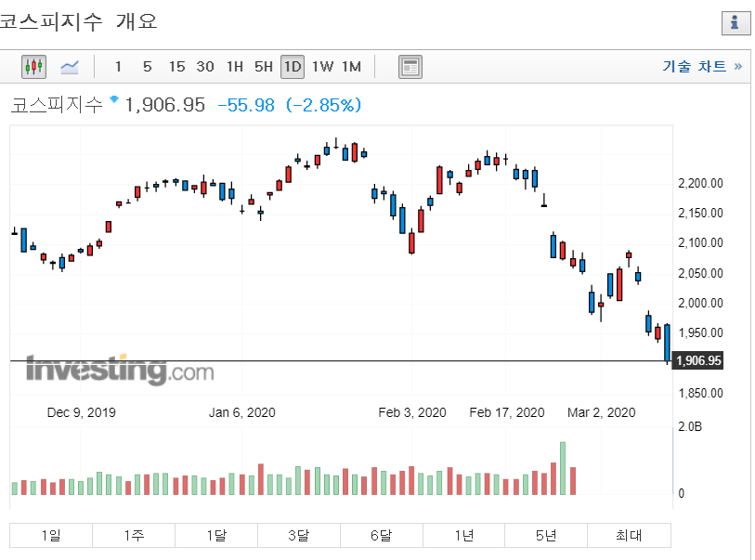The image size is (755, 560).
Task: Choose the 최대 range tab
Action: [629, 535]
